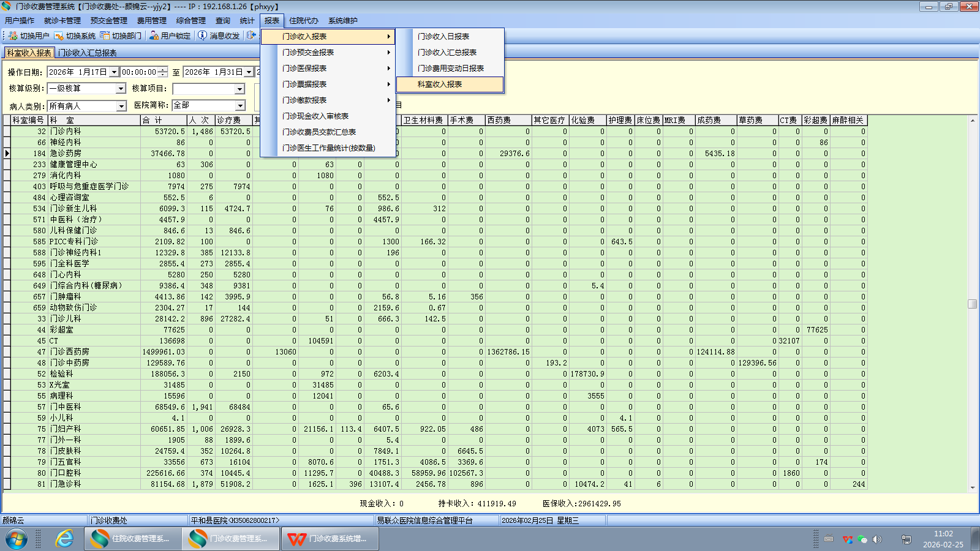Expand the 核算级别 dropdown

121,89
